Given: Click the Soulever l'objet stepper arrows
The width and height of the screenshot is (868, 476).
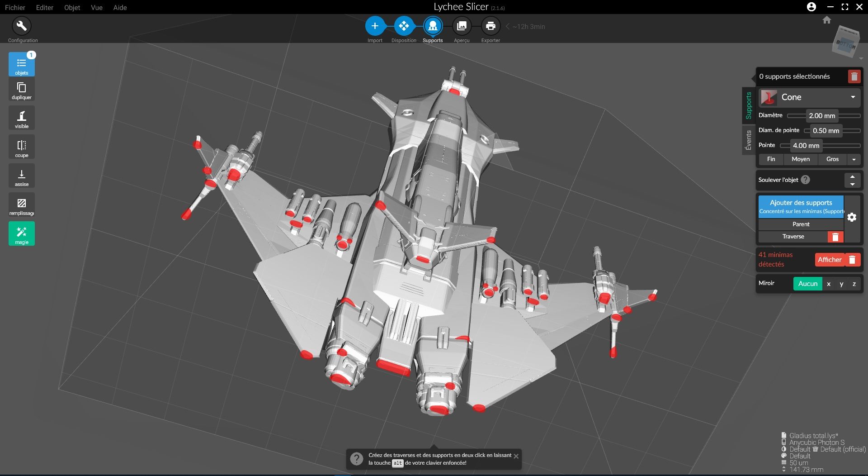Looking at the screenshot, I should [852, 180].
